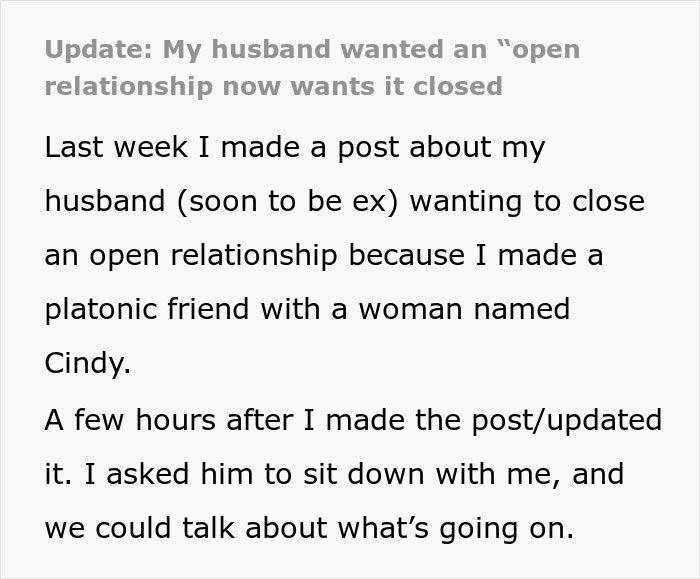700x579 pixels.
Task: Click the title line 'relationship now wants it closed'
Action: pyautogui.click(x=274, y=87)
